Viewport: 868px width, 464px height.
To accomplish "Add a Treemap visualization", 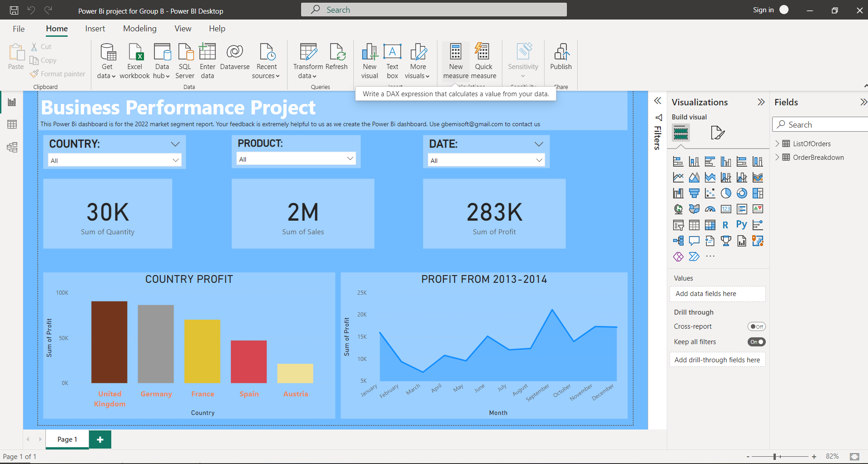I will (x=758, y=193).
